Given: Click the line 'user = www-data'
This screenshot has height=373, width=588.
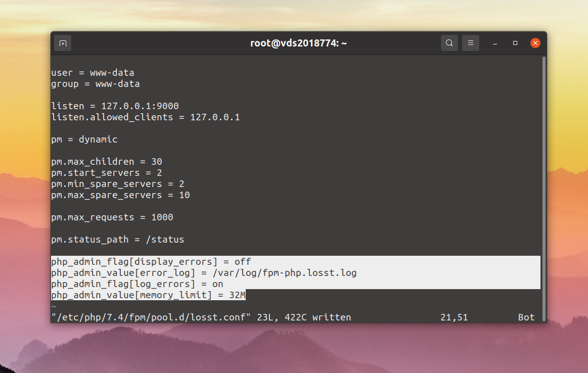Looking at the screenshot, I should point(93,73).
